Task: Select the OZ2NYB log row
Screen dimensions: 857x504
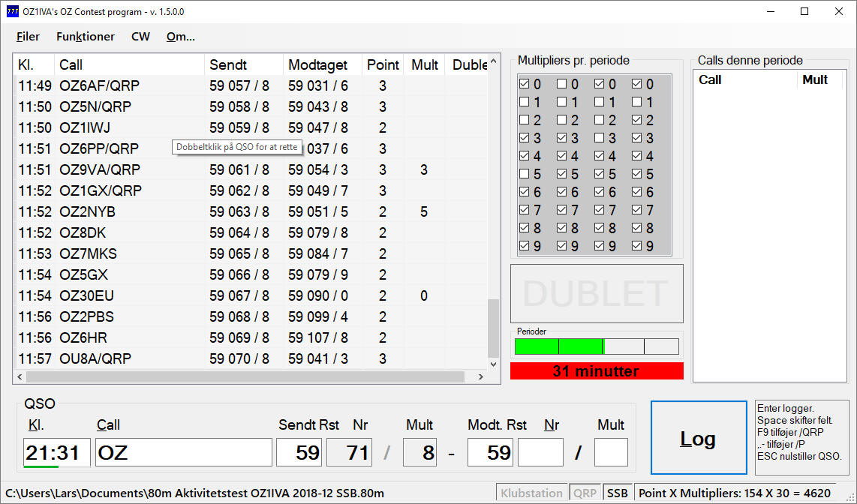Action: (251, 211)
